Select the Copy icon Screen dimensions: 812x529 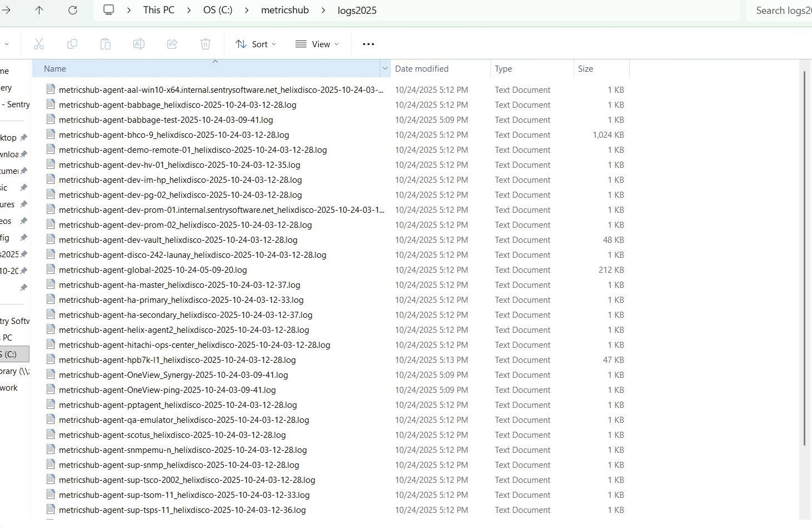coord(72,43)
